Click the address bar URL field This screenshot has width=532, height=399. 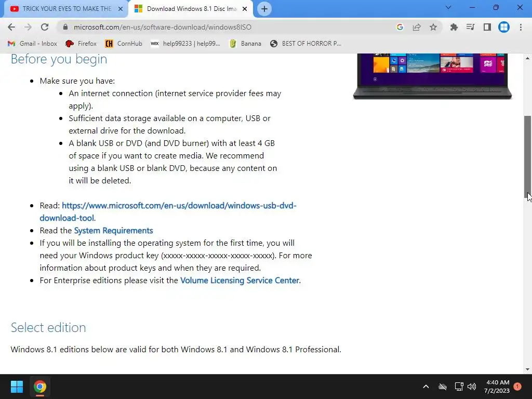coord(224,27)
